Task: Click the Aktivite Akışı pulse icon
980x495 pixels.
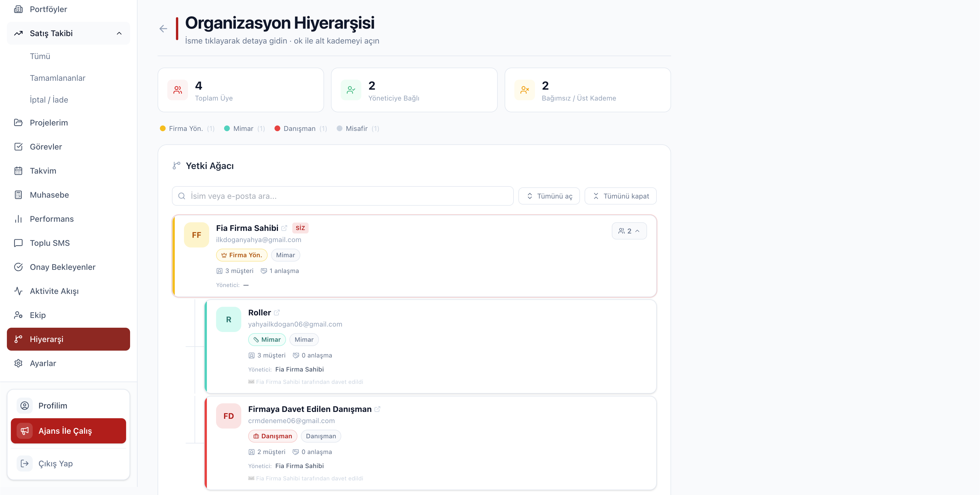Action: click(x=18, y=291)
